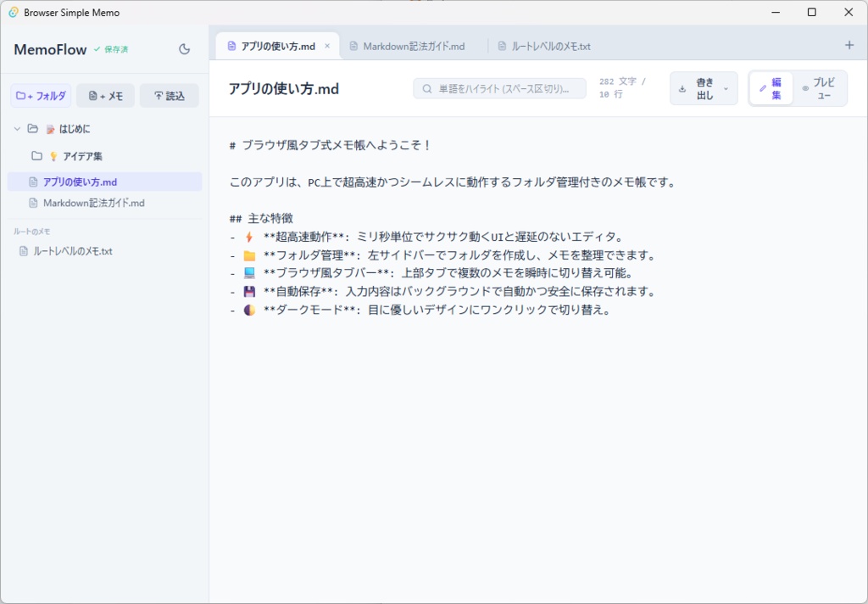Click the **超高速動作** bullet line
The height and width of the screenshot is (604, 868).
point(427,237)
